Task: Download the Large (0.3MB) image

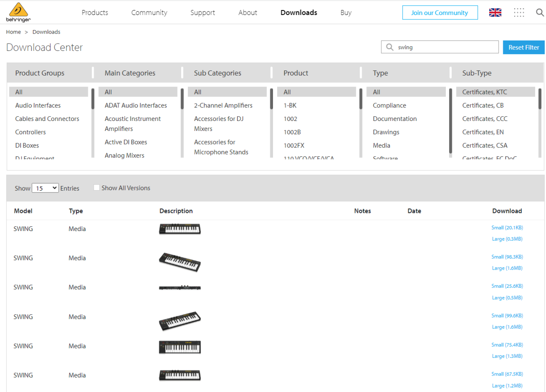Action: point(507,239)
